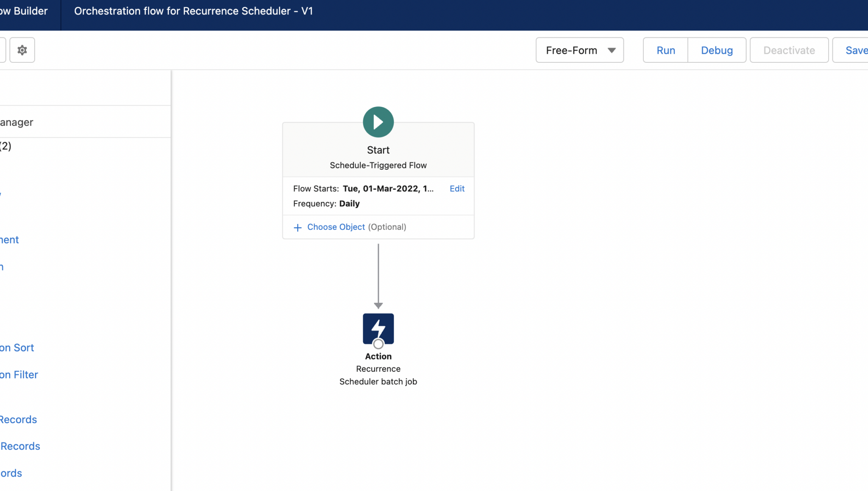Edit the Flow Starts schedule

point(456,189)
